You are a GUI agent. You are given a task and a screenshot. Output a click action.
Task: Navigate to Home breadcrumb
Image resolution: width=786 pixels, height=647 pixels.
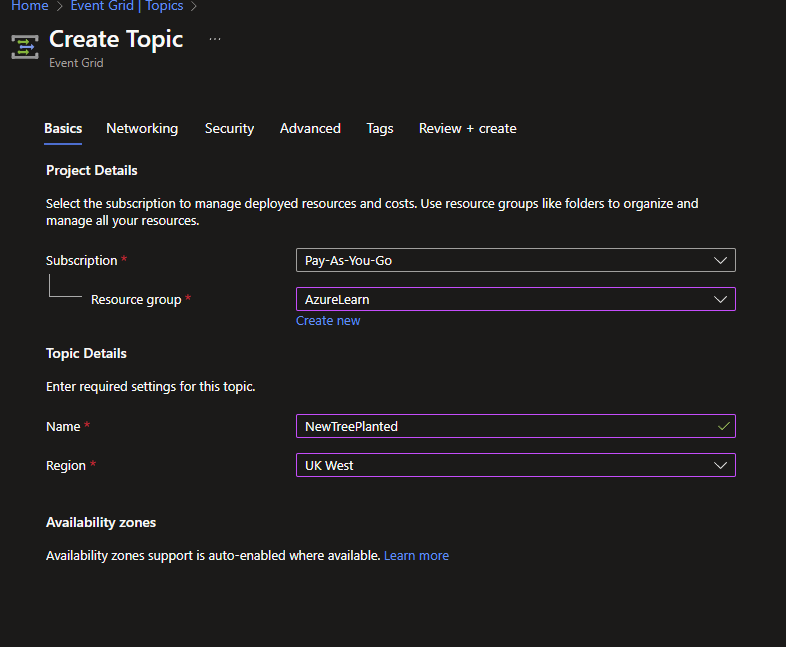pyautogui.click(x=30, y=6)
